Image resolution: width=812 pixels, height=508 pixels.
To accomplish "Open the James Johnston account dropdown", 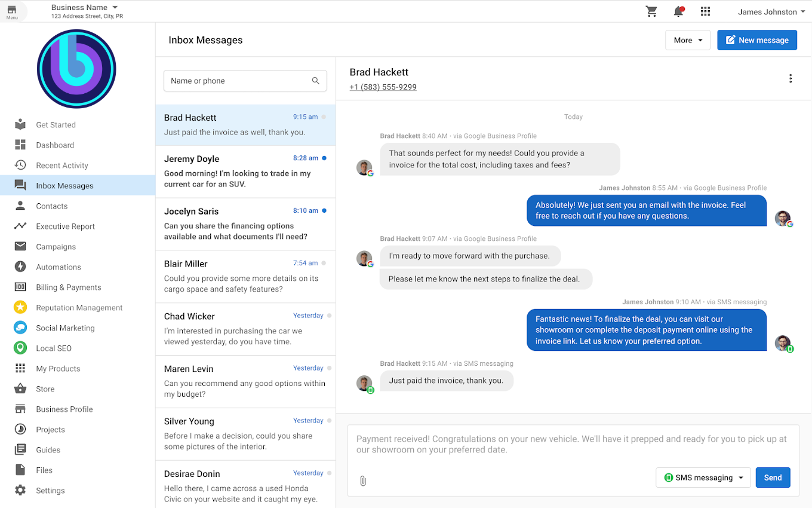I will point(771,12).
